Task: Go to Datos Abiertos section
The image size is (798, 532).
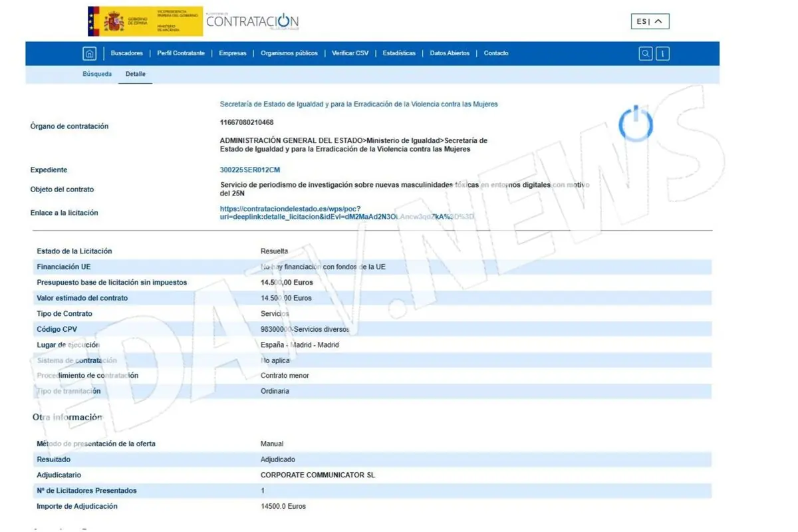Action: tap(450, 53)
